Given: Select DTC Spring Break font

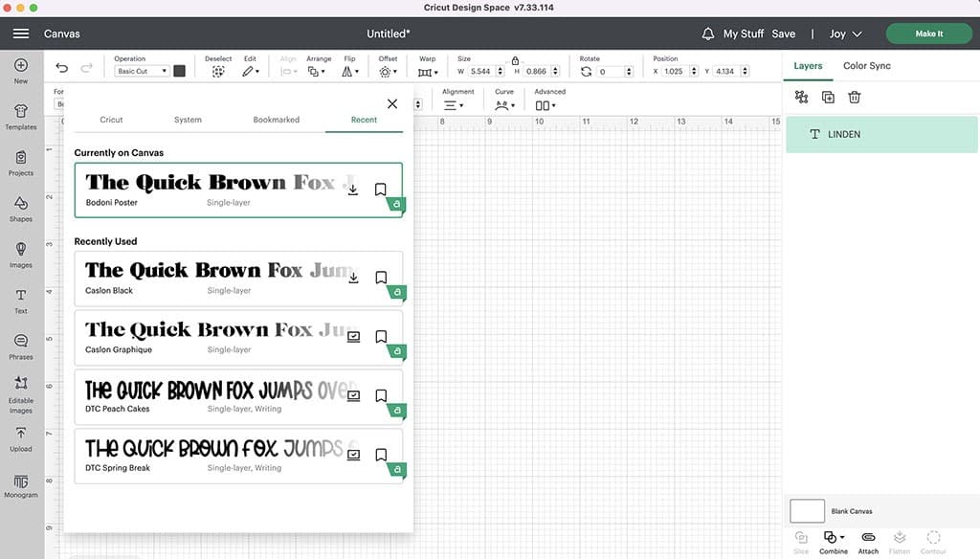Looking at the screenshot, I should 238,456.
